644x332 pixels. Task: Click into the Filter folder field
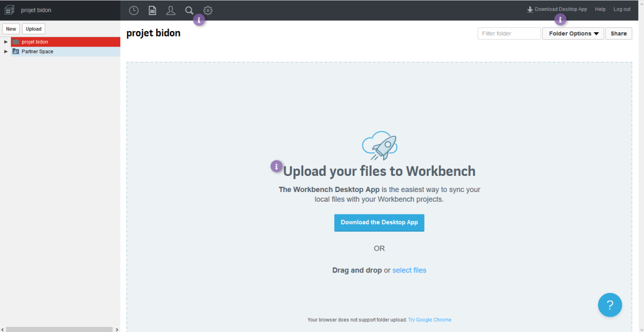click(509, 33)
